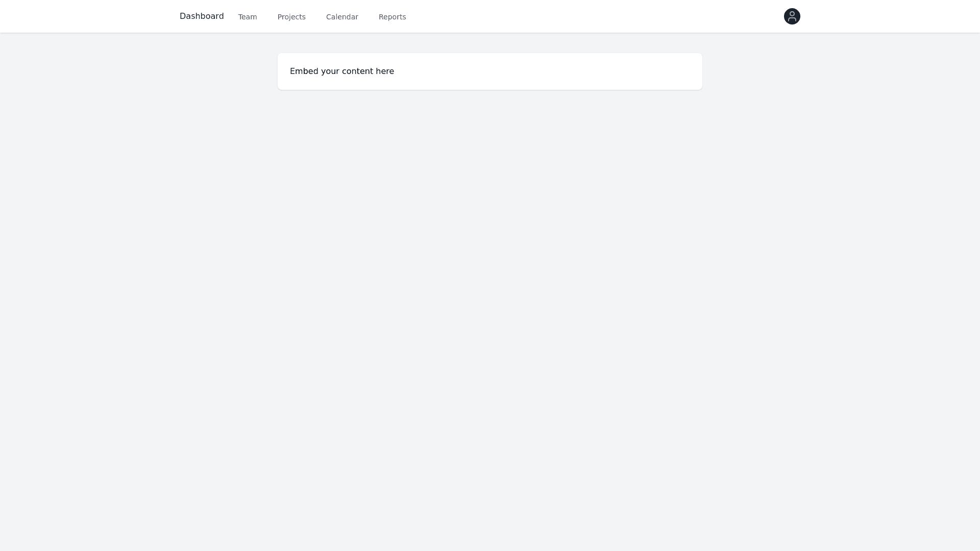Viewport: 980px width, 551px height.
Task: Hit the Reports tab after Calendar
Action: 392,17
